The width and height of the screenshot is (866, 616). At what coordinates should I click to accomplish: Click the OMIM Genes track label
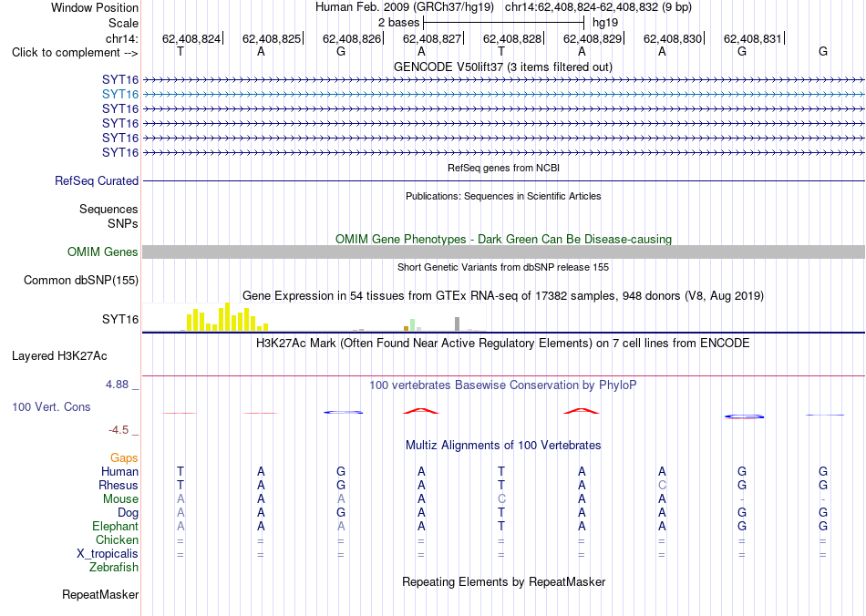point(102,252)
